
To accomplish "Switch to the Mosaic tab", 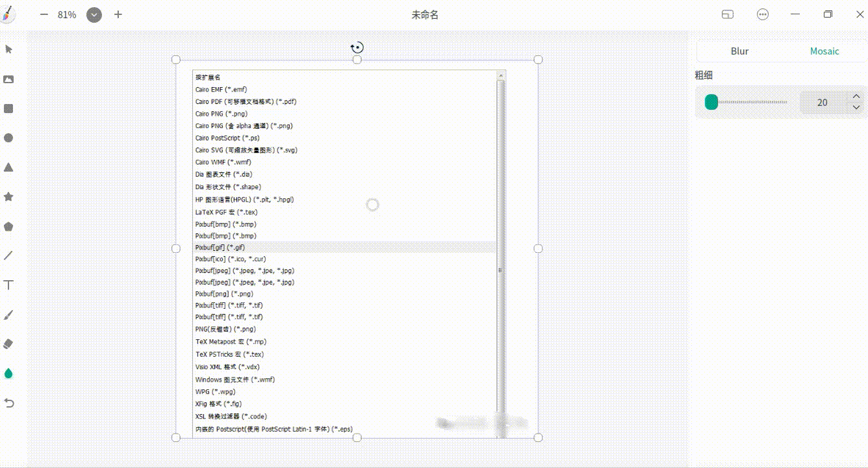I will (824, 51).
